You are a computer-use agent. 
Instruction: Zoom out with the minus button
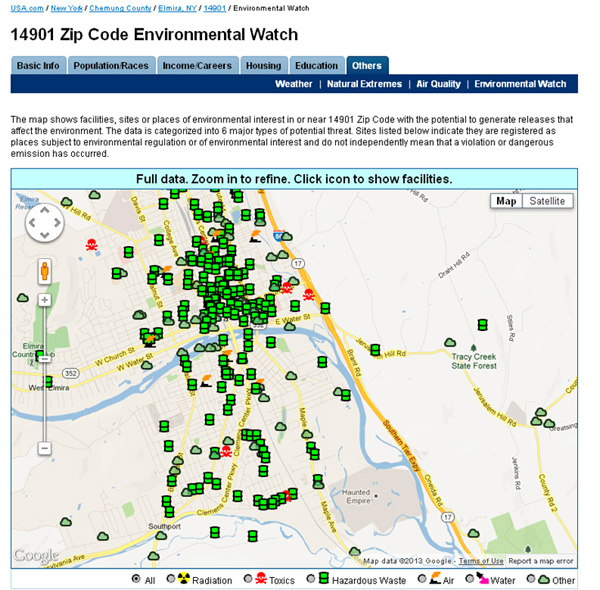click(44, 448)
